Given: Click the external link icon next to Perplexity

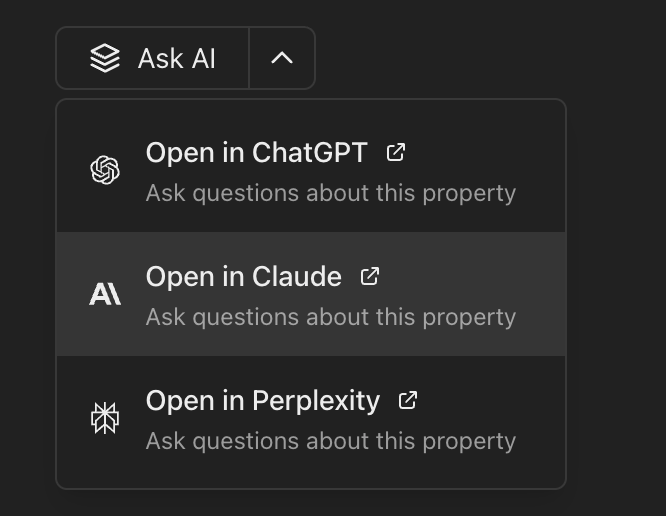Looking at the screenshot, I should click(408, 400).
